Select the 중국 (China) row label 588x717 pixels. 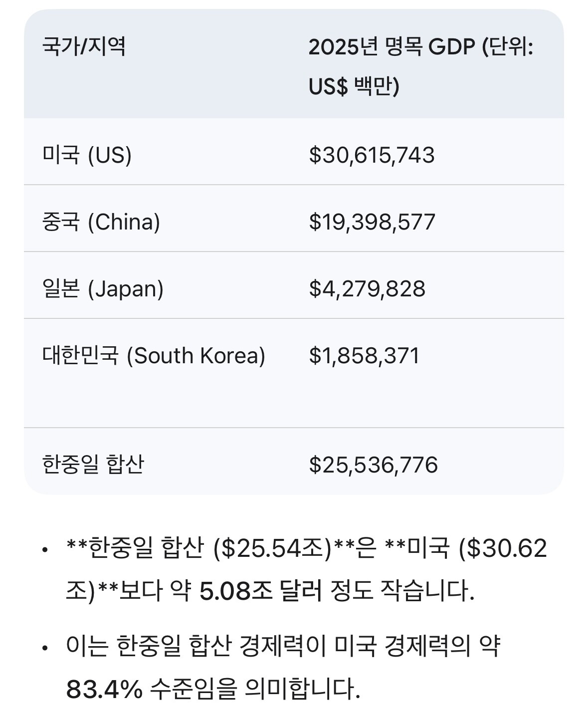(101, 222)
